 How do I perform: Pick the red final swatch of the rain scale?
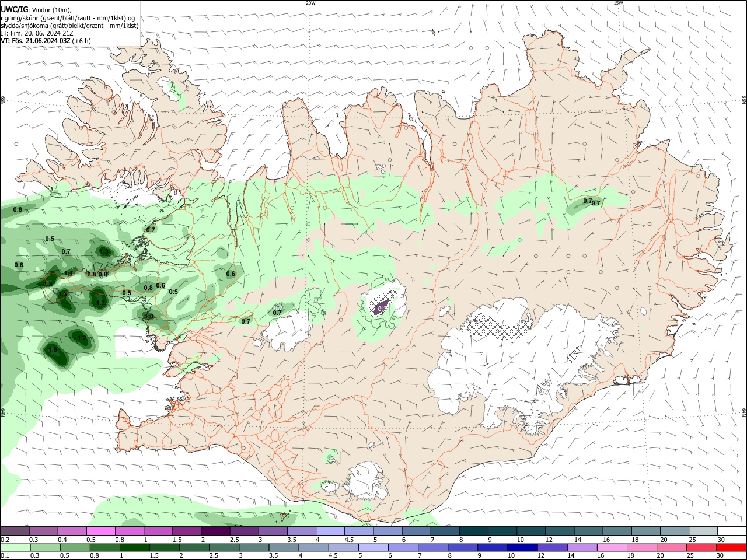[x=732, y=548]
